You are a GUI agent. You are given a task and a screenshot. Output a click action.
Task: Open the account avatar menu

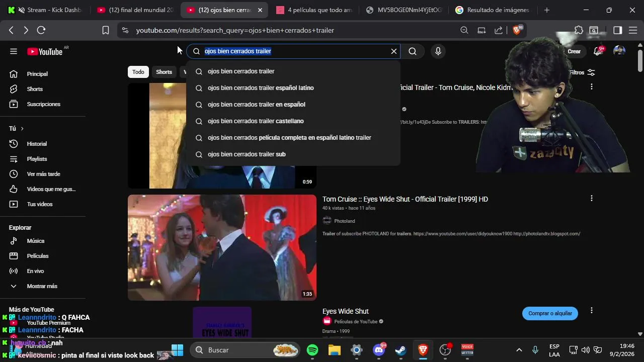(x=619, y=51)
